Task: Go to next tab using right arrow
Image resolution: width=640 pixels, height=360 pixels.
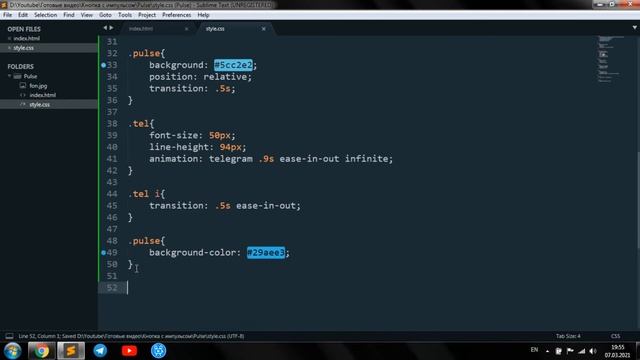Action: click(111, 28)
